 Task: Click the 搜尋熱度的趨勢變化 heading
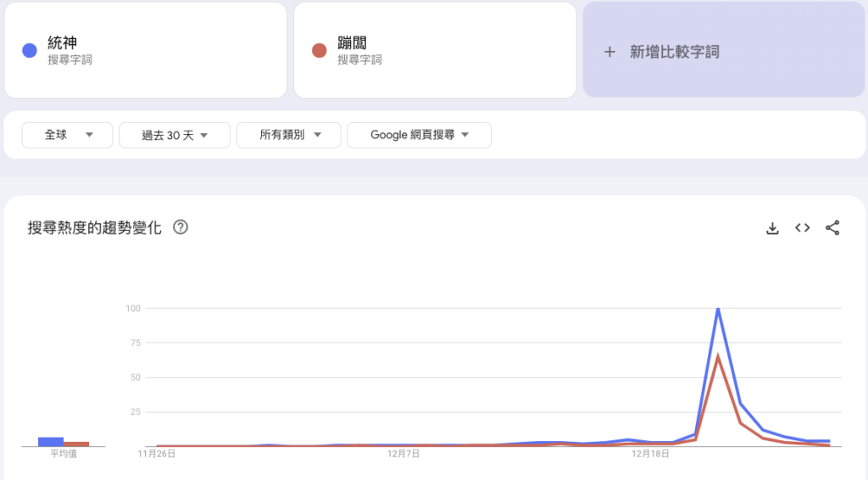coord(95,227)
